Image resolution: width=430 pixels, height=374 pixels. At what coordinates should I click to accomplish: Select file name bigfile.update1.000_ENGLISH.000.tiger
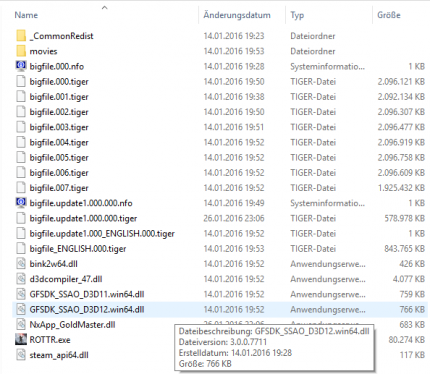pos(102,234)
